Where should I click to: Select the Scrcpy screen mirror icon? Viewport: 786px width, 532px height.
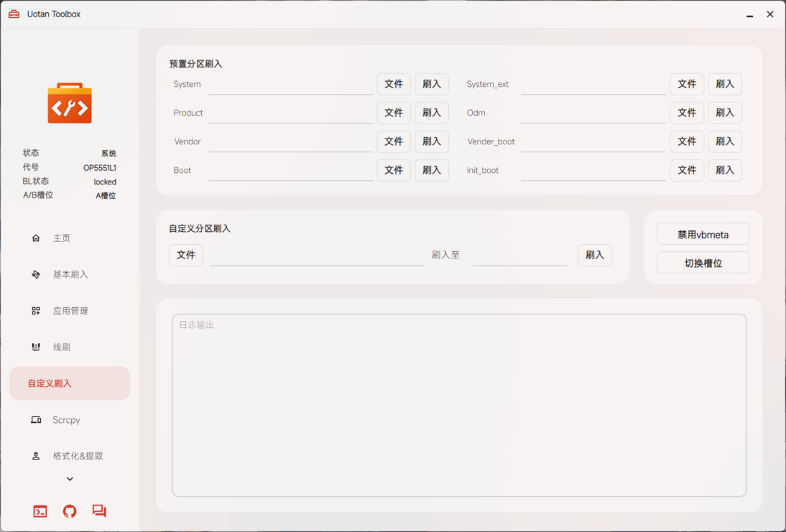(x=35, y=420)
